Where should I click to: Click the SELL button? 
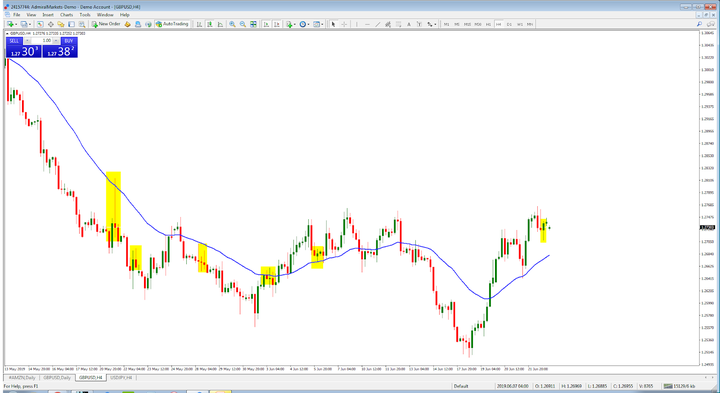click(x=14, y=41)
